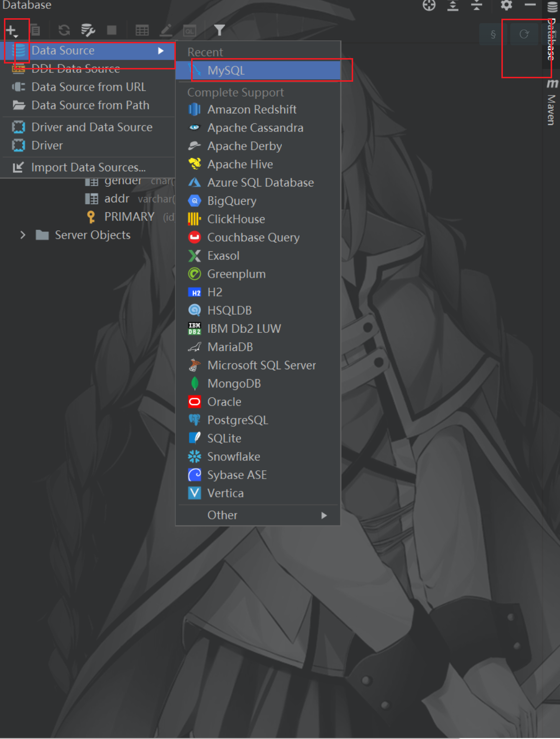Choose Greenplum data source
Image resolution: width=560 pixels, height=739 pixels.
(258, 274)
